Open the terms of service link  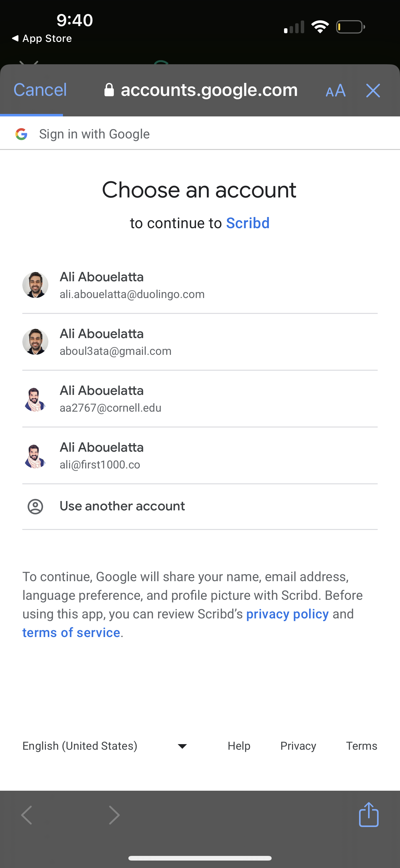click(x=71, y=632)
